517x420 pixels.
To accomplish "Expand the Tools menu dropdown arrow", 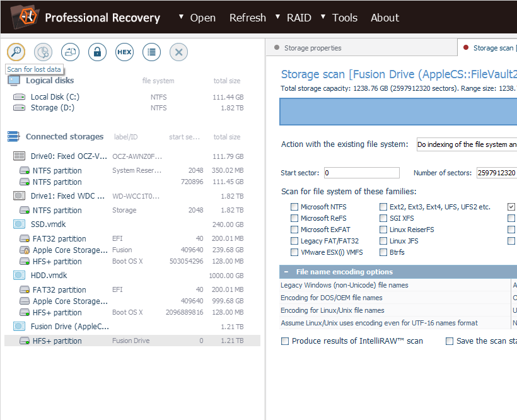I will [323, 16].
